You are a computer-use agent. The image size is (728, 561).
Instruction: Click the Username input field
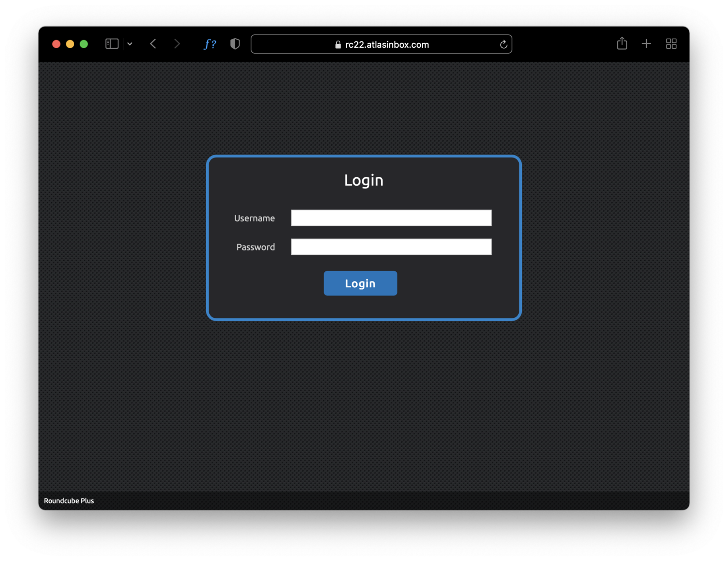click(391, 218)
